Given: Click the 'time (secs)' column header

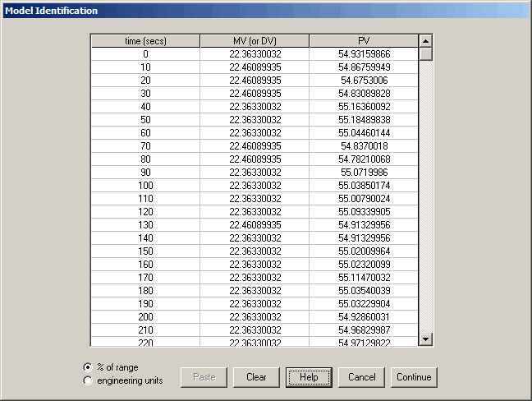Looking at the screenshot, I should click(144, 41).
